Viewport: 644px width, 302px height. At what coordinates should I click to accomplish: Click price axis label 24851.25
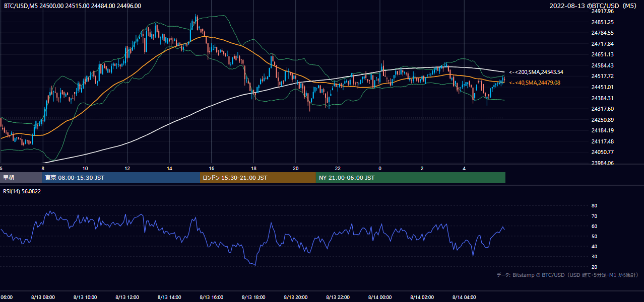tap(603, 22)
